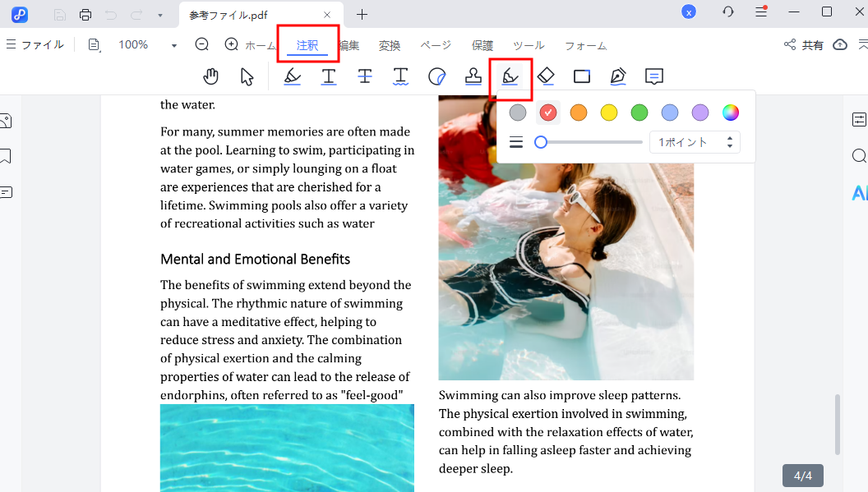Open the 変換 tab
This screenshot has height=492, width=868.
tap(390, 45)
